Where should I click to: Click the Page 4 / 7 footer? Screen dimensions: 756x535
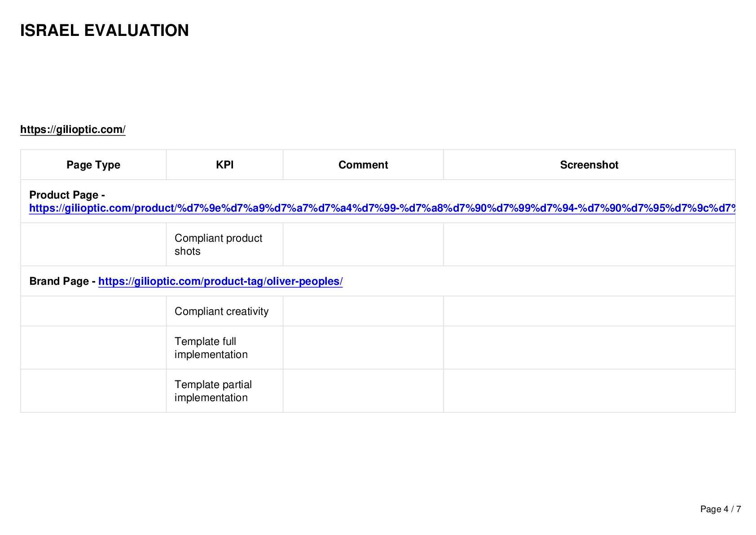coord(721,509)
